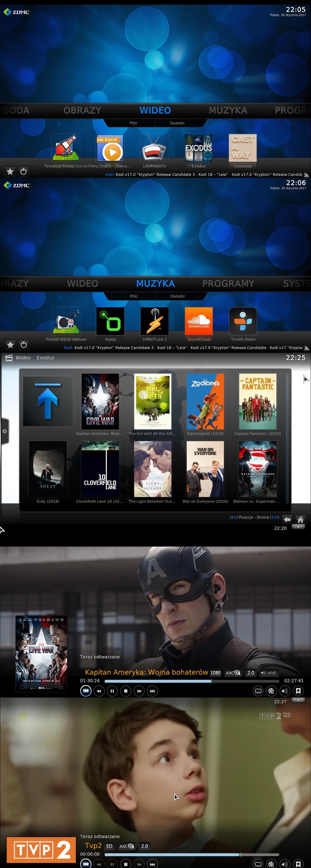The width and height of the screenshot is (311, 868).
Task: Open subtitles button in the TVP2 player
Action: [x=258, y=864]
